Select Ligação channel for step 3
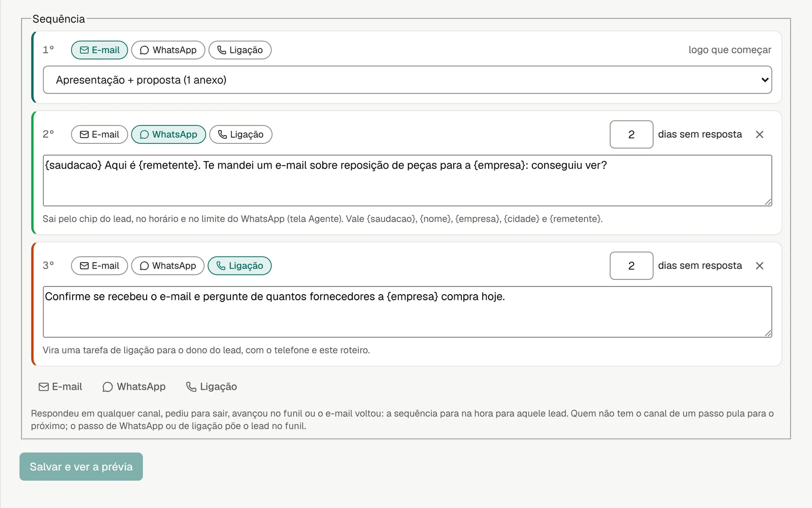Screen dimensions: 812x508 tap(240, 266)
